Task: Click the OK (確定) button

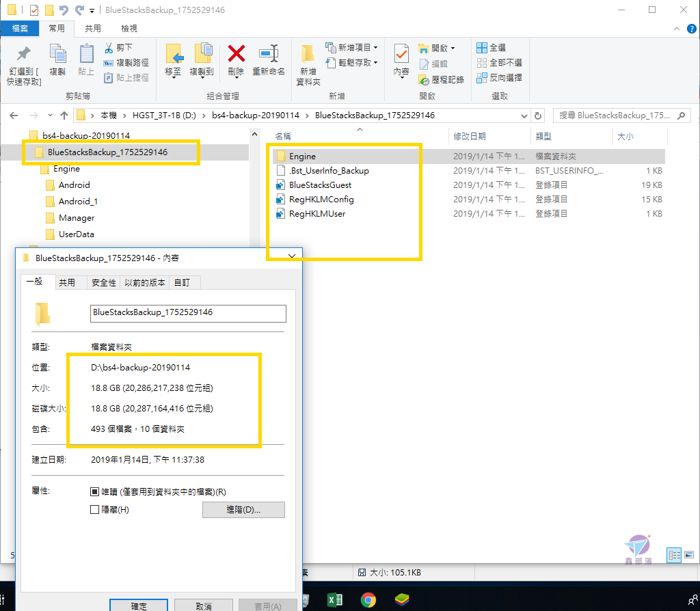Action: 139,606
